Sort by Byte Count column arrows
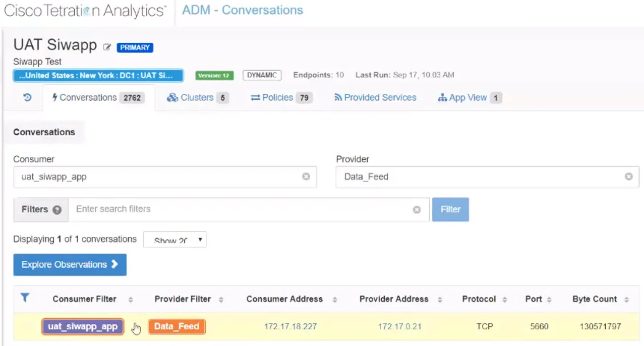This screenshot has height=346, width=644. point(626,300)
